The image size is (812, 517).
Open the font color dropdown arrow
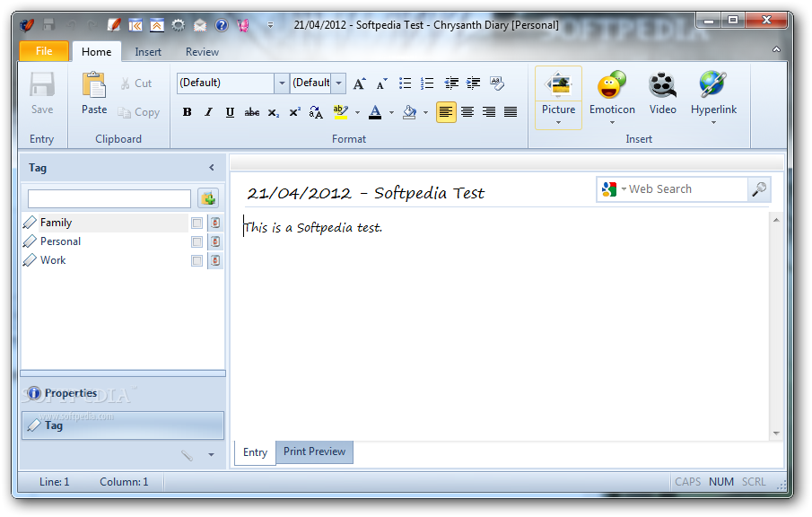[x=391, y=112]
